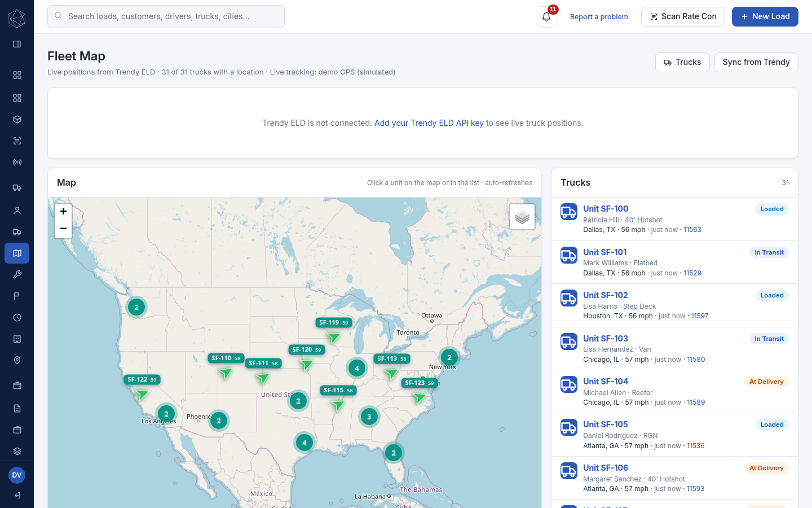Viewport: 812px width, 508px height.
Task: Click the logout icon in sidebar
Action: 17,496
